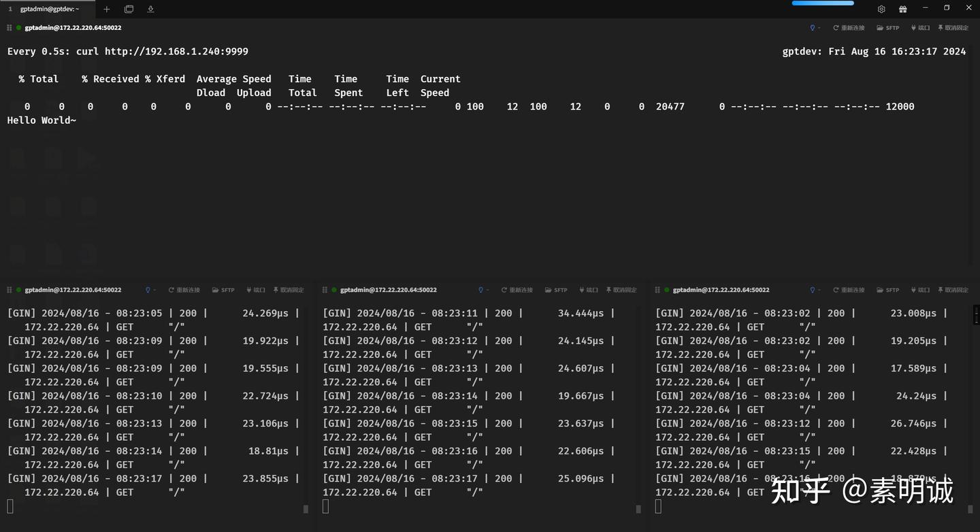This screenshot has height=532, width=980.
Task: Toggle 取消固定 unpin in bottom-middle pane
Action: pos(621,290)
